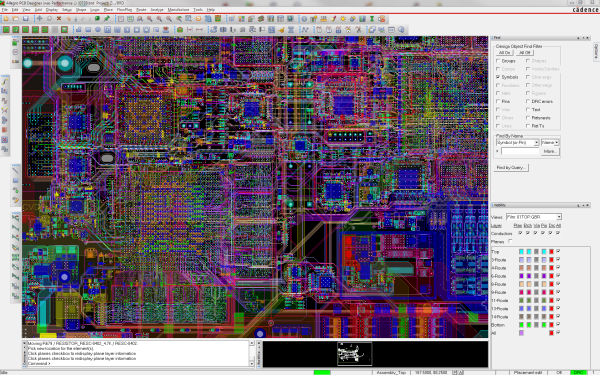Enable the DRC errors find filter checkbox
The width and height of the screenshot is (600, 375).
pos(528,101)
